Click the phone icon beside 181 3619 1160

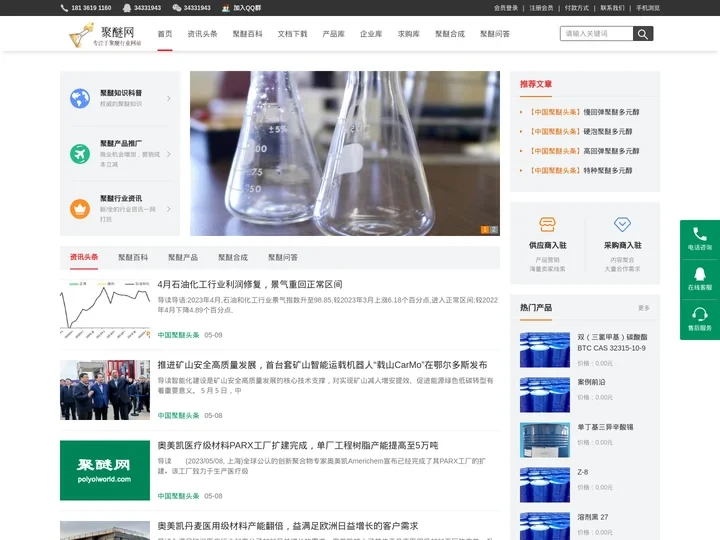pyautogui.click(x=64, y=8)
